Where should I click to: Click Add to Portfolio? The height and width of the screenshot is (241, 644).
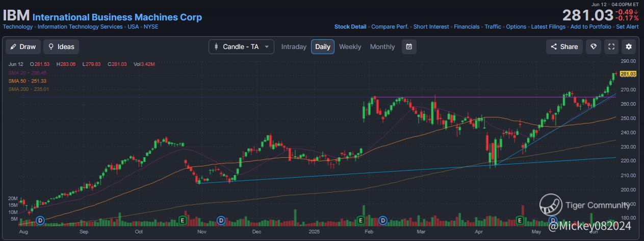(x=590, y=27)
